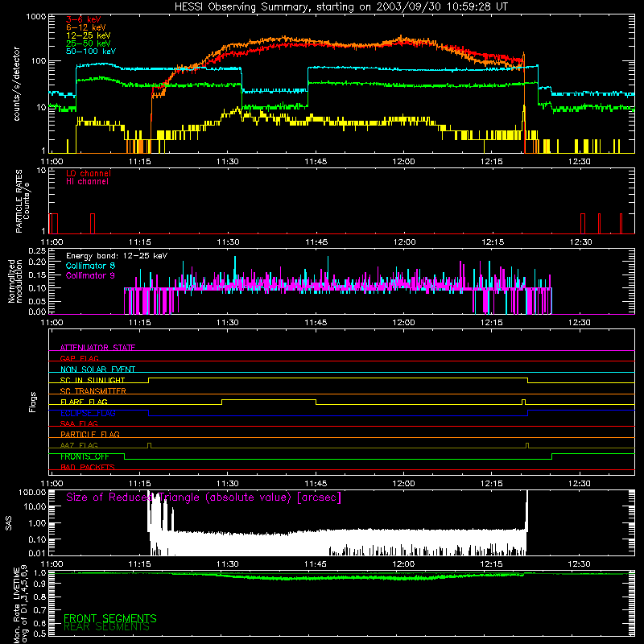Select the 6-12 keV legend label
The height and width of the screenshot is (644, 644).
86,27
